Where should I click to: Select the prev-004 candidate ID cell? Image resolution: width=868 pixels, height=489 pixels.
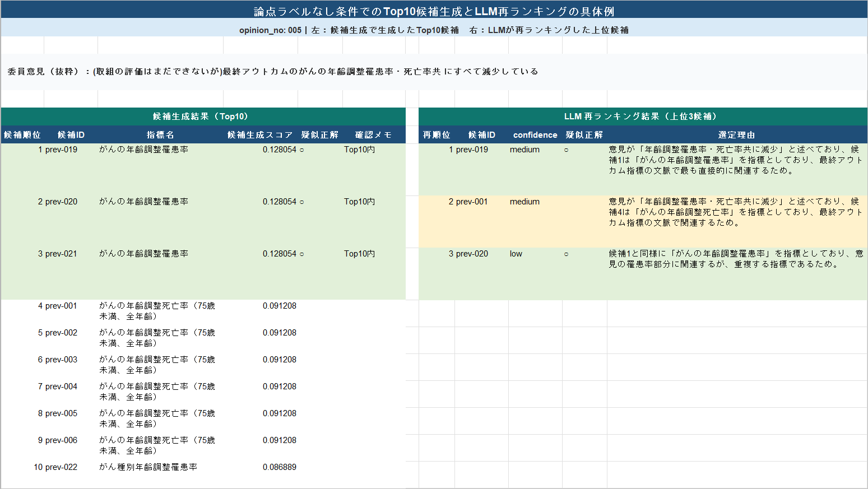point(61,386)
